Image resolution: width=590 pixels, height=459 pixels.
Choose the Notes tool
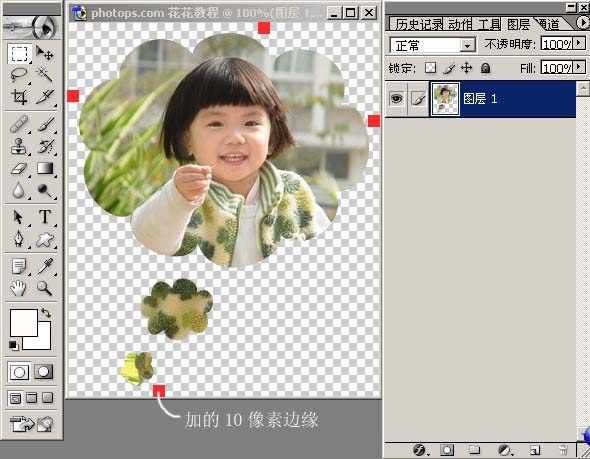(20, 266)
